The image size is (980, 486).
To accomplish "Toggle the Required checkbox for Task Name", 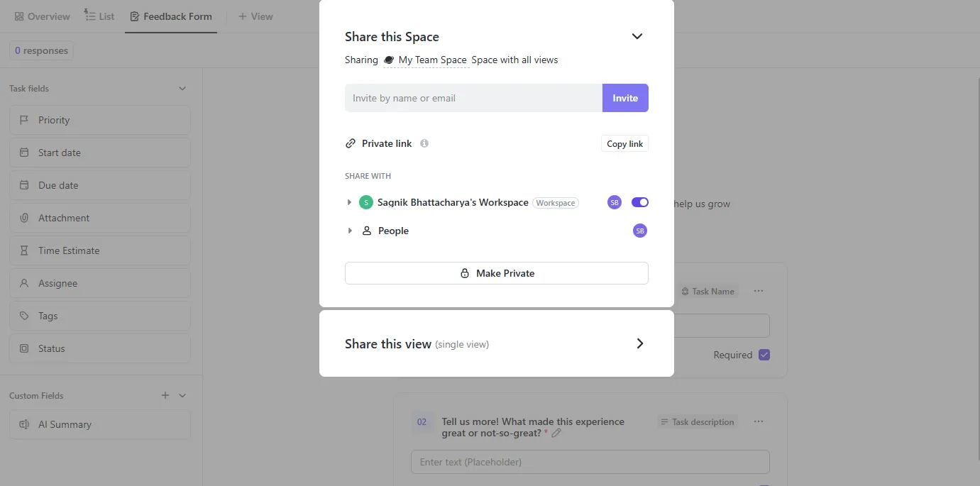I will [x=764, y=355].
